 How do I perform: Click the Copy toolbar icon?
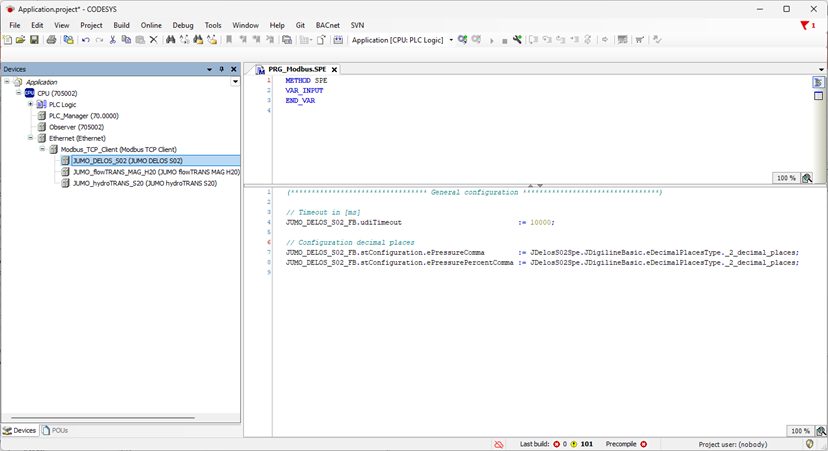126,40
